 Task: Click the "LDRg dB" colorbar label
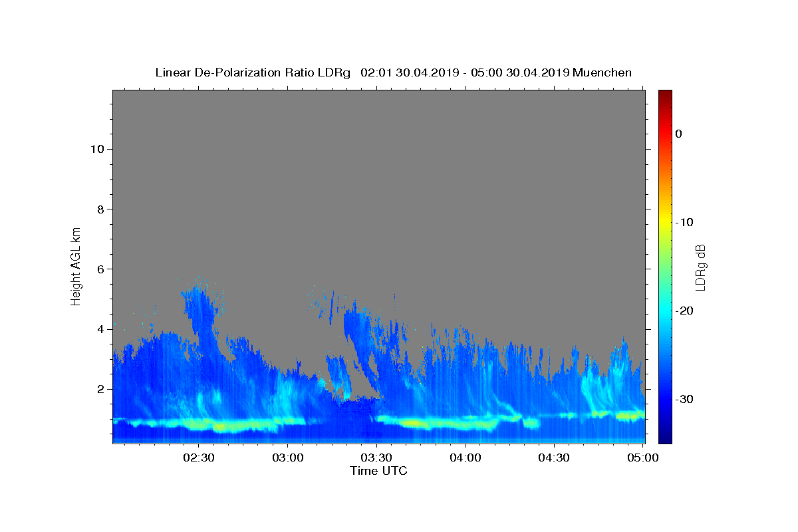pyautogui.click(x=700, y=267)
